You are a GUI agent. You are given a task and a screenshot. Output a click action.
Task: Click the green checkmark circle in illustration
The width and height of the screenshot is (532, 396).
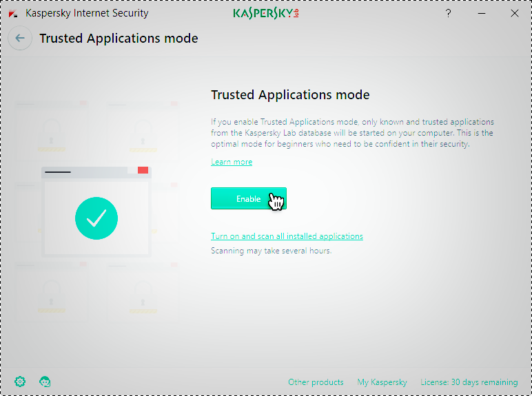[x=96, y=218]
